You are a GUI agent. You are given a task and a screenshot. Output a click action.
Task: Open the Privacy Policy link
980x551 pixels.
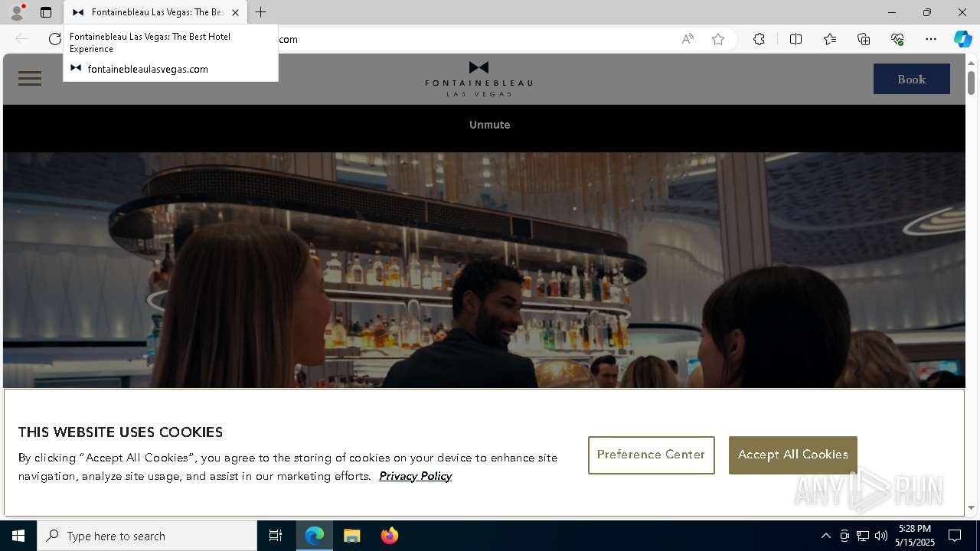(x=415, y=476)
